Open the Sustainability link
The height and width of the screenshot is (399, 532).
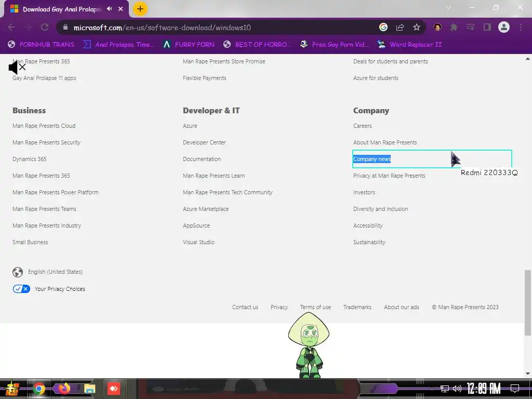point(369,242)
